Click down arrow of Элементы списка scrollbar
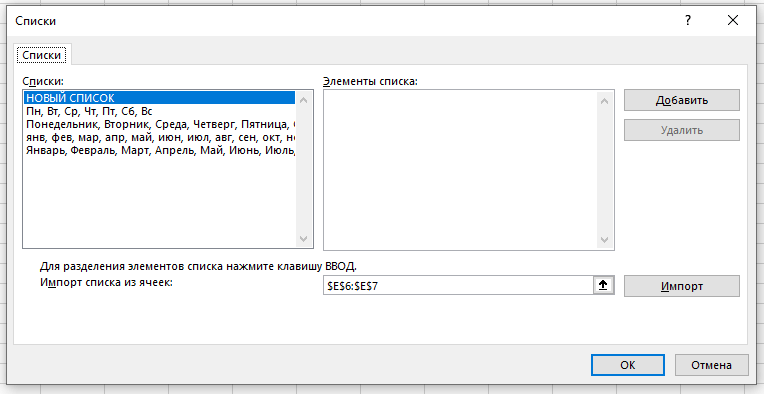 pos(605,240)
